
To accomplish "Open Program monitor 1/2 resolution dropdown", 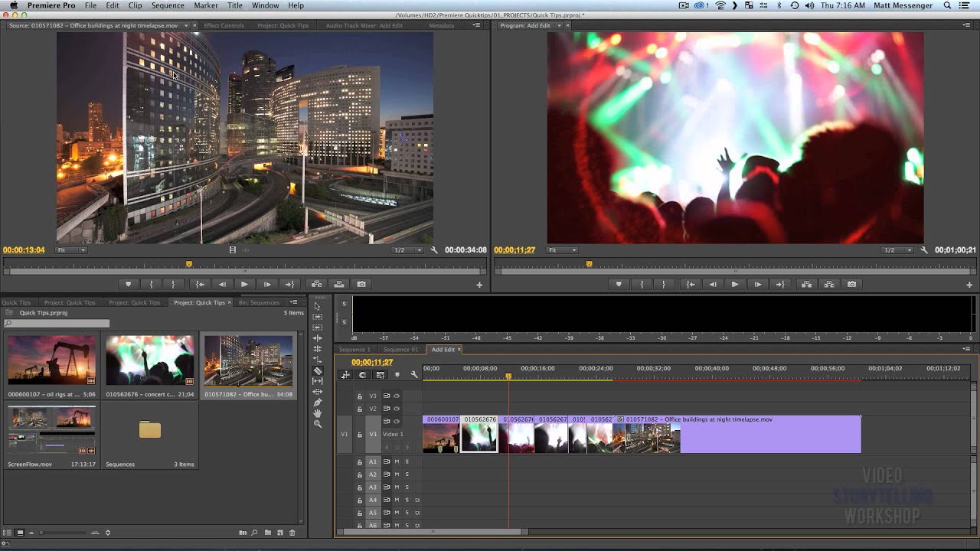I will pos(897,250).
